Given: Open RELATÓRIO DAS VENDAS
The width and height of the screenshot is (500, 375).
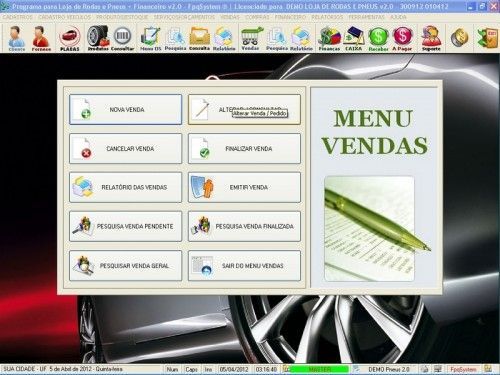Looking at the screenshot, I should (x=126, y=187).
